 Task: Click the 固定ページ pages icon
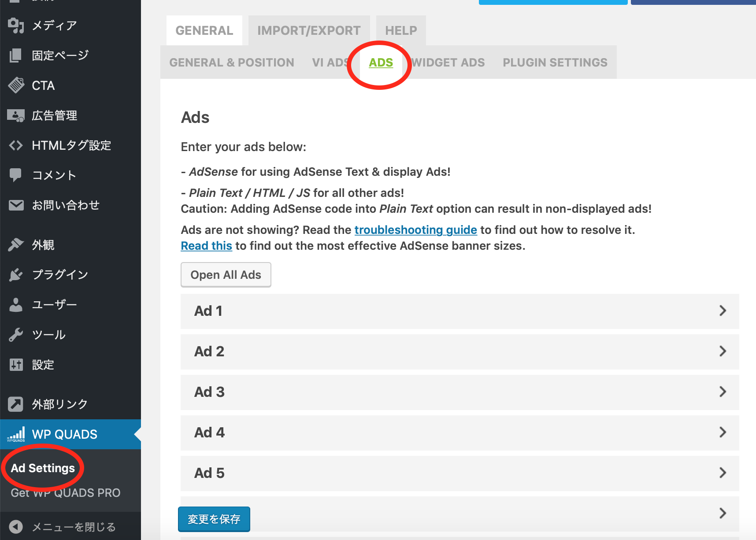[x=16, y=55]
